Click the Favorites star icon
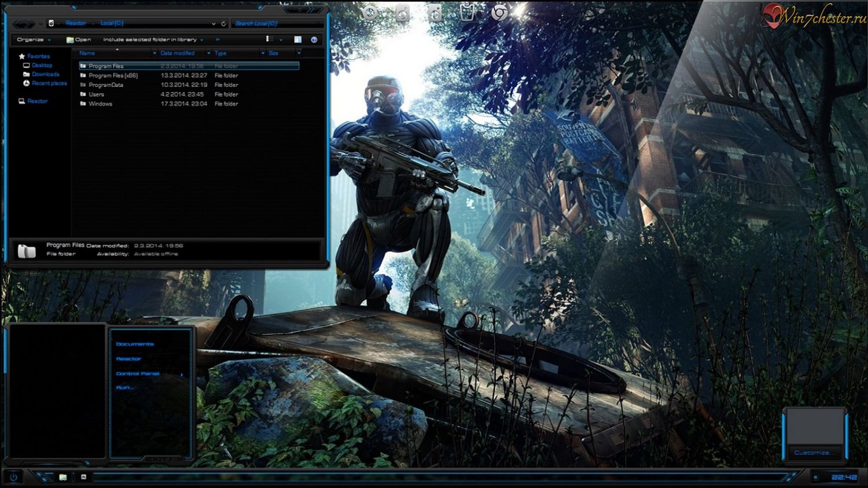The height and width of the screenshot is (488, 868). click(x=22, y=56)
